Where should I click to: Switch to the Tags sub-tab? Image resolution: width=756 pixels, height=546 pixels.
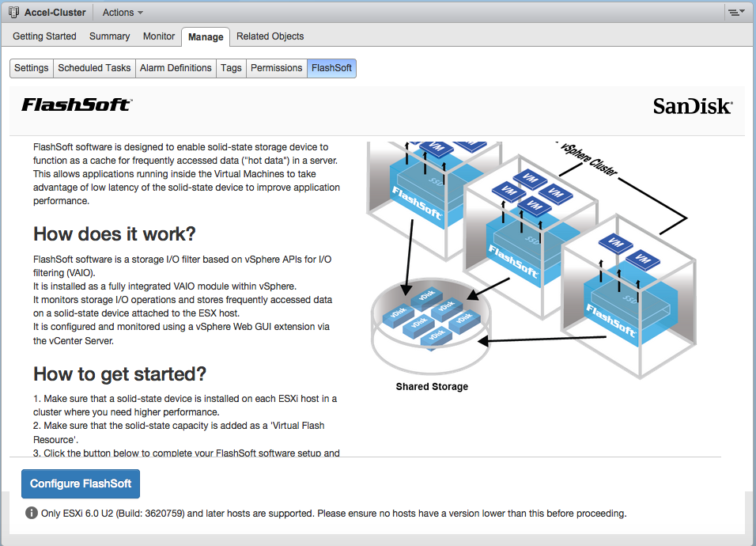231,68
